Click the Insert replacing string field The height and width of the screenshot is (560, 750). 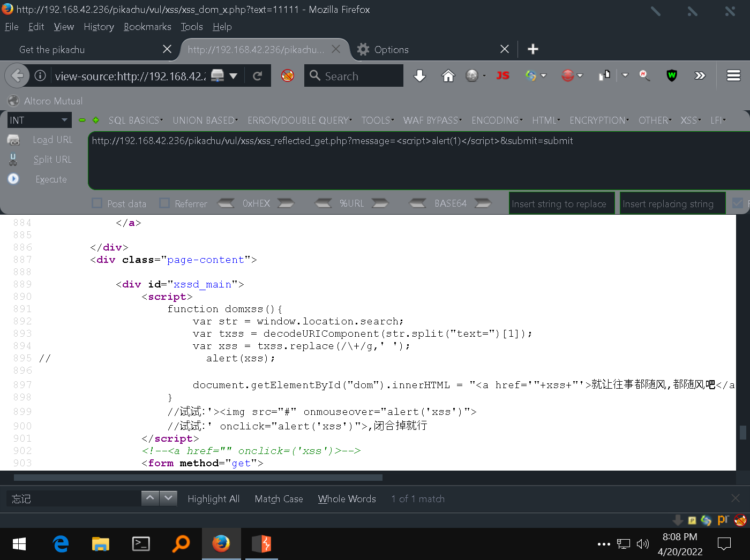click(x=672, y=203)
